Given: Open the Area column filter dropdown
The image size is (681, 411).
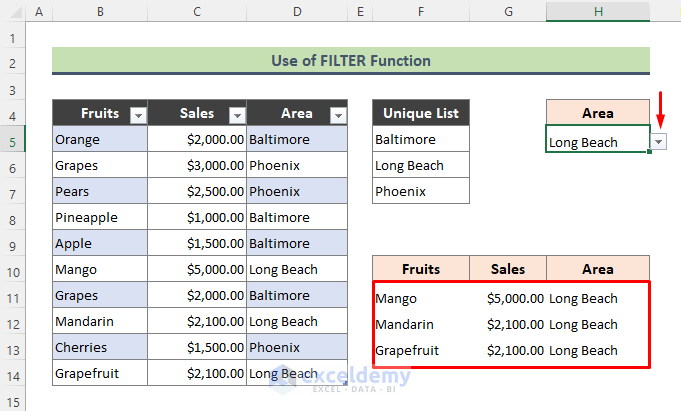Looking at the screenshot, I should [x=337, y=115].
